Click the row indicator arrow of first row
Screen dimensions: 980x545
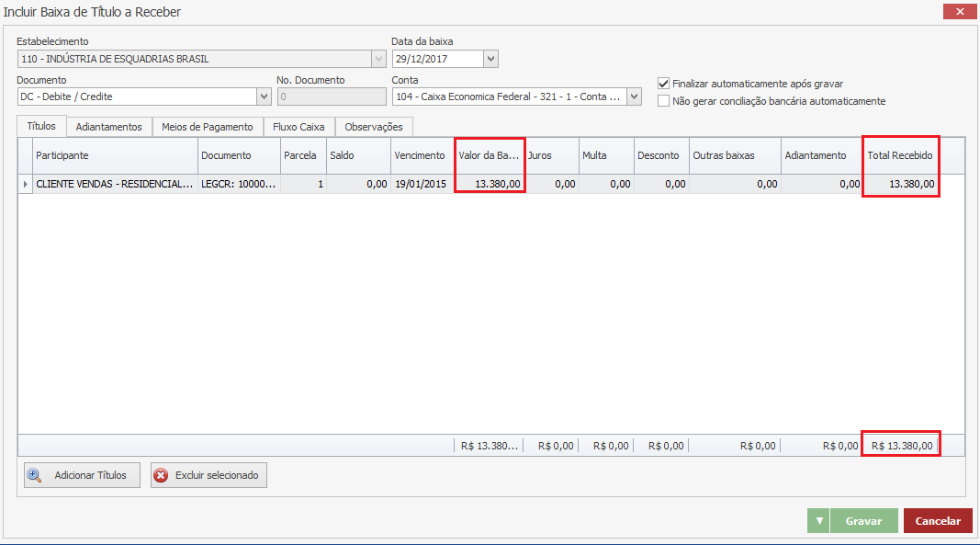pos(25,185)
